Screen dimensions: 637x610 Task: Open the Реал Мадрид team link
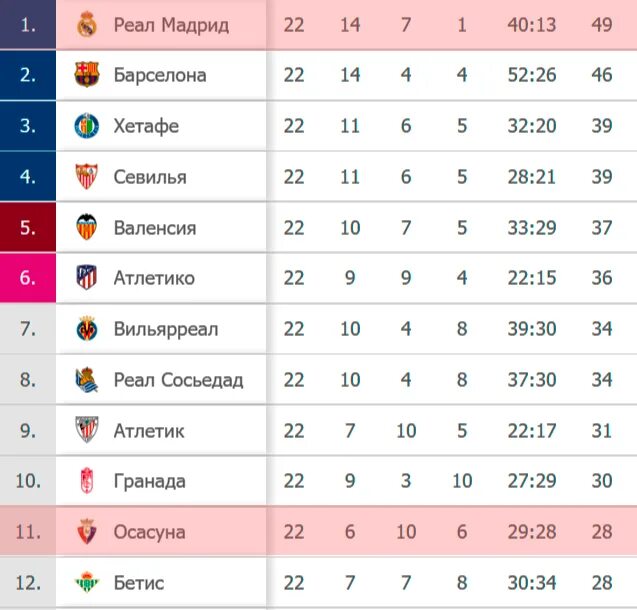coord(171,24)
